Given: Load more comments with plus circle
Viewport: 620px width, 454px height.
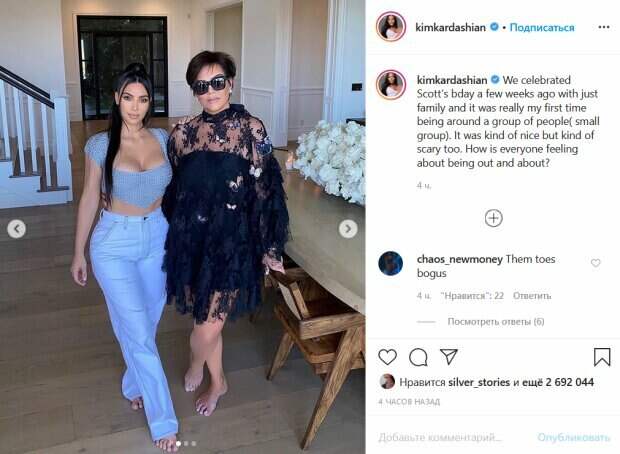Looking at the screenshot, I should point(493,218).
